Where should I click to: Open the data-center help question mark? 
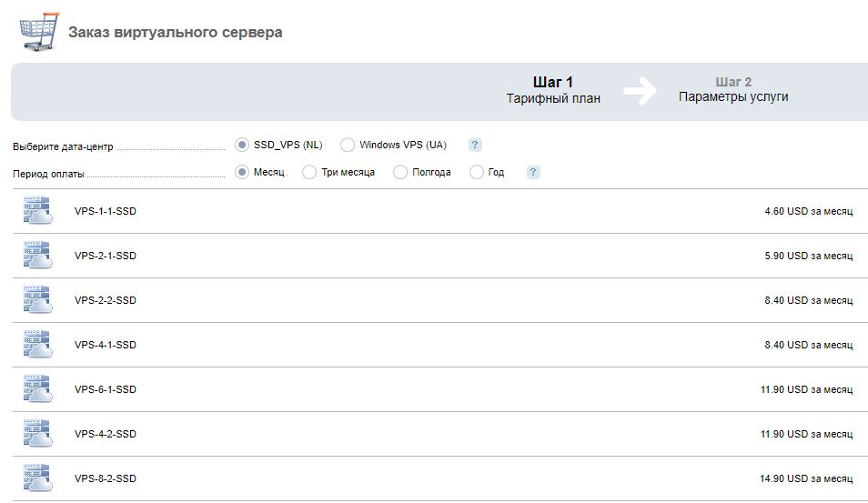point(475,145)
